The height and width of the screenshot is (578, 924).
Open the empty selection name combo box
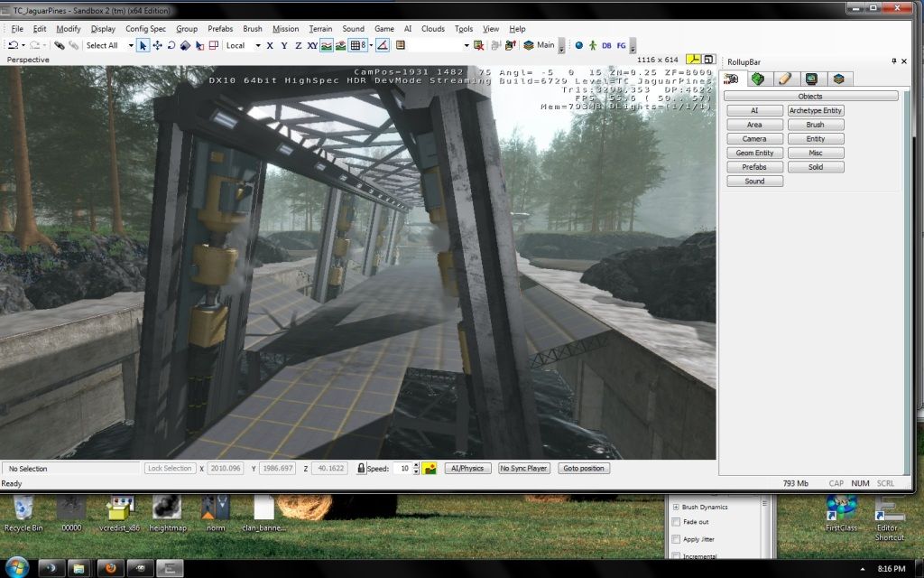439,45
